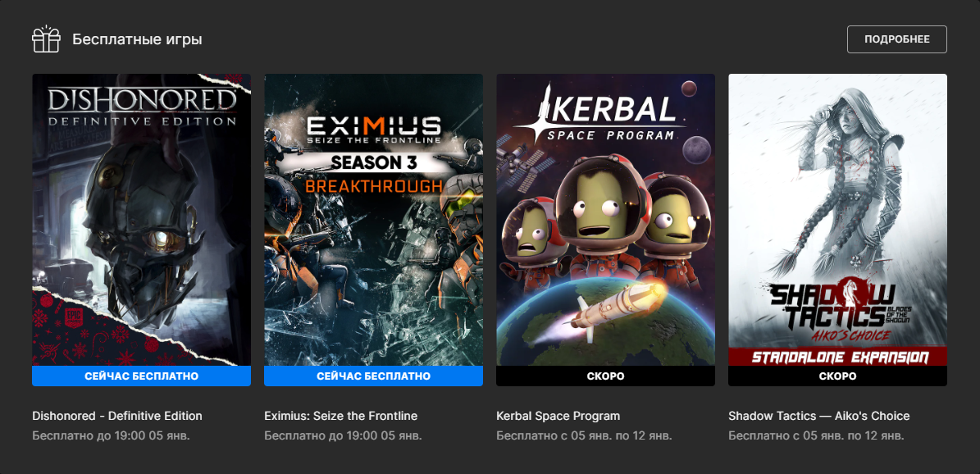Click Сейчас бесплатно banner under Dishonored

click(x=141, y=376)
